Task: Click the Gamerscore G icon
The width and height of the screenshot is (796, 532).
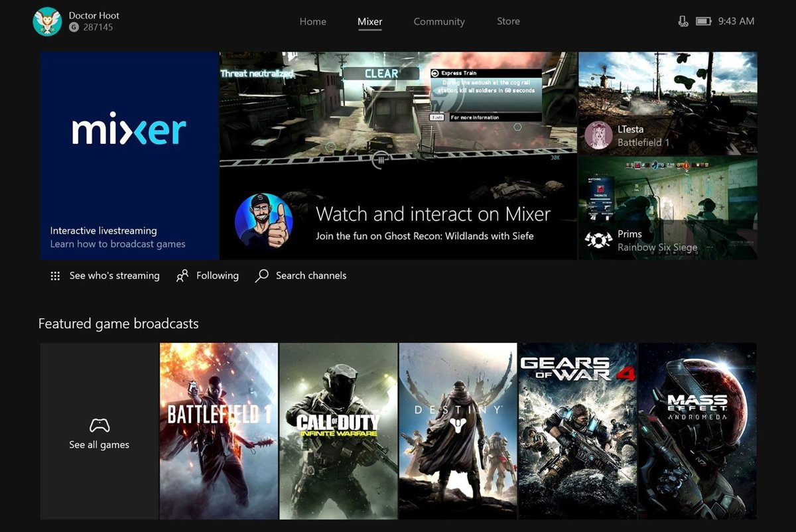Action: (74, 28)
